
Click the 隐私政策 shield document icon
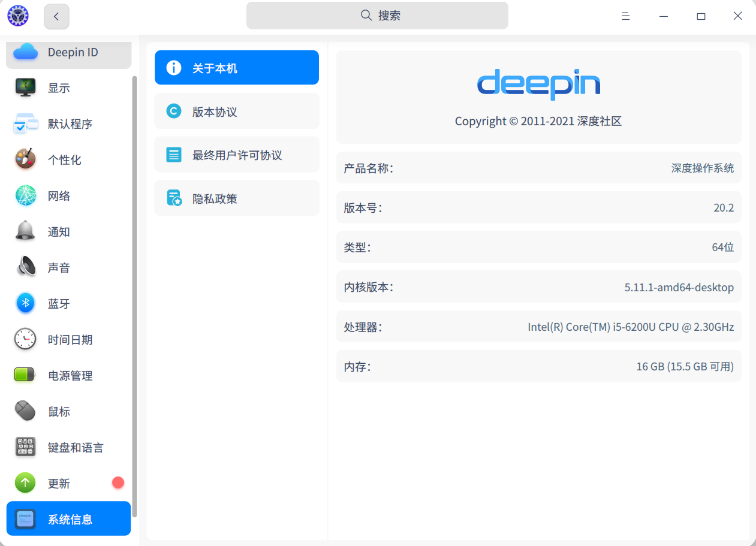[174, 198]
